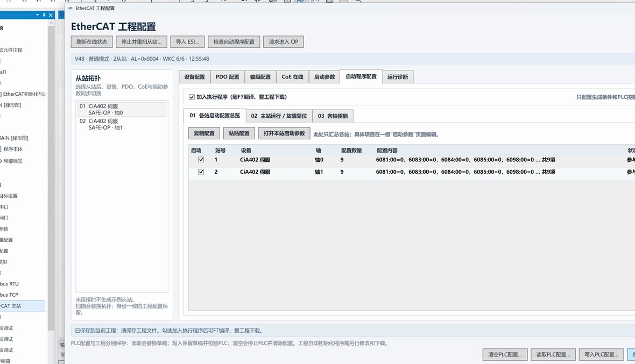Select slave 02 CiA402 伺服 轴1 in topology
The height and width of the screenshot is (364, 635).
click(x=122, y=124)
